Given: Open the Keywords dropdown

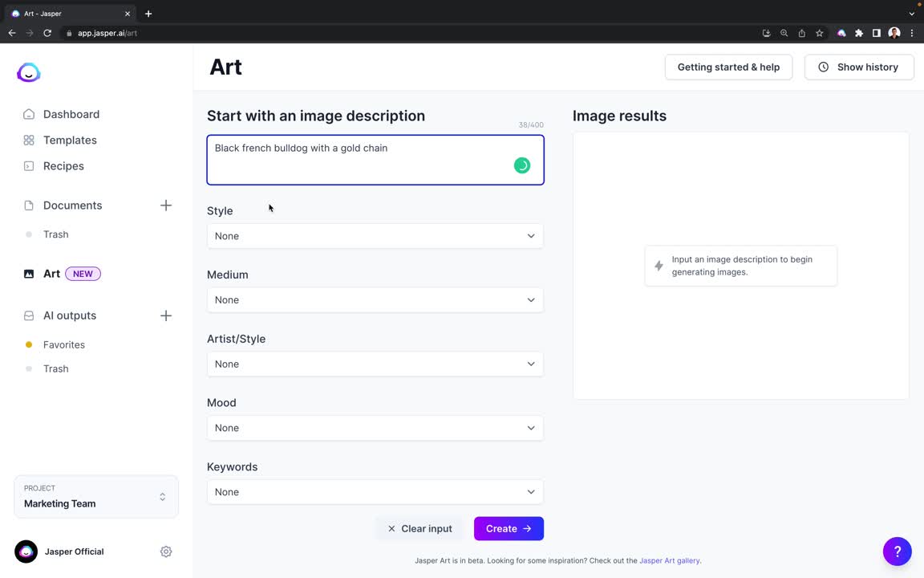Looking at the screenshot, I should [375, 492].
